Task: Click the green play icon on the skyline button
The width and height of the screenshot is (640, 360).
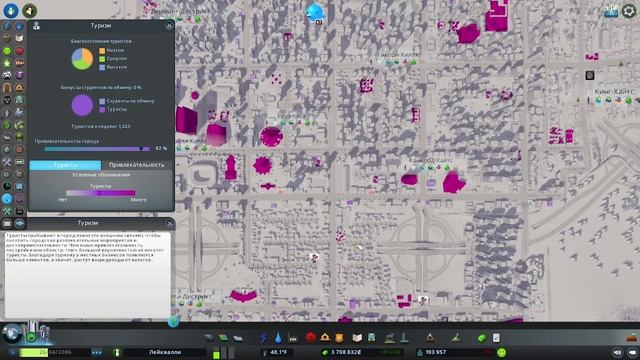Action: coord(31,337)
